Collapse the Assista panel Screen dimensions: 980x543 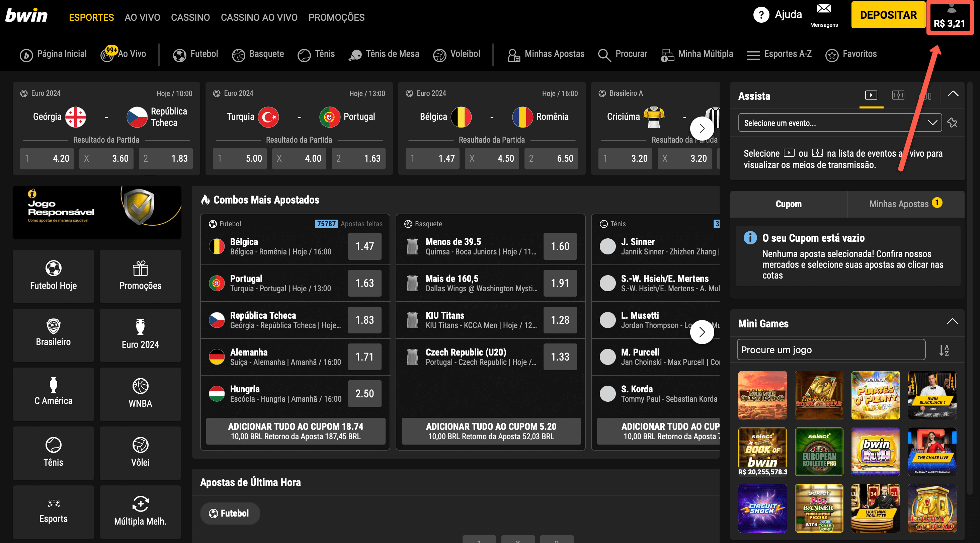[x=953, y=94]
